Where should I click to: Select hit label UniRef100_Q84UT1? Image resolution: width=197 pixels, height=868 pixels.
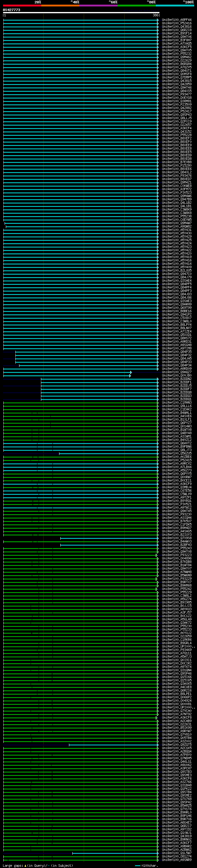(177, 71)
